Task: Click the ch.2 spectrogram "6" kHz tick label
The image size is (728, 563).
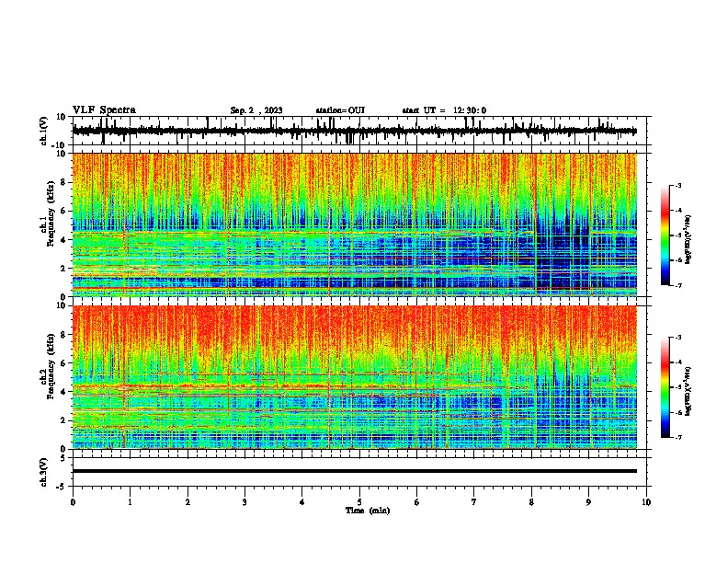Action: click(63, 363)
